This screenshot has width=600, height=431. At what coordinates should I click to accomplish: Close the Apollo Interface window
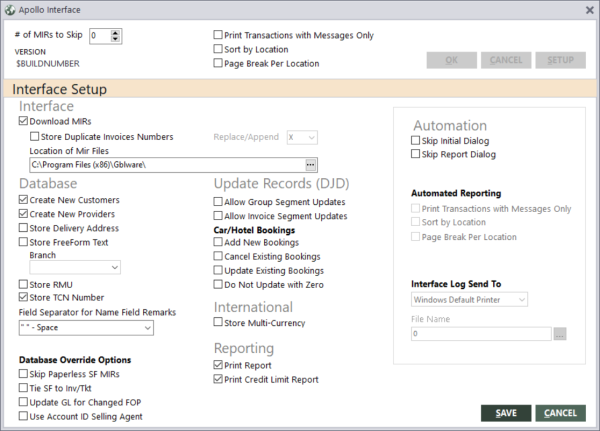[590, 10]
